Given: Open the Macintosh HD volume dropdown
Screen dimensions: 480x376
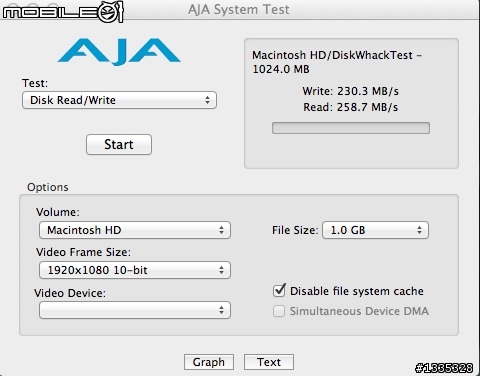Looking at the screenshot, I should (x=135, y=230).
